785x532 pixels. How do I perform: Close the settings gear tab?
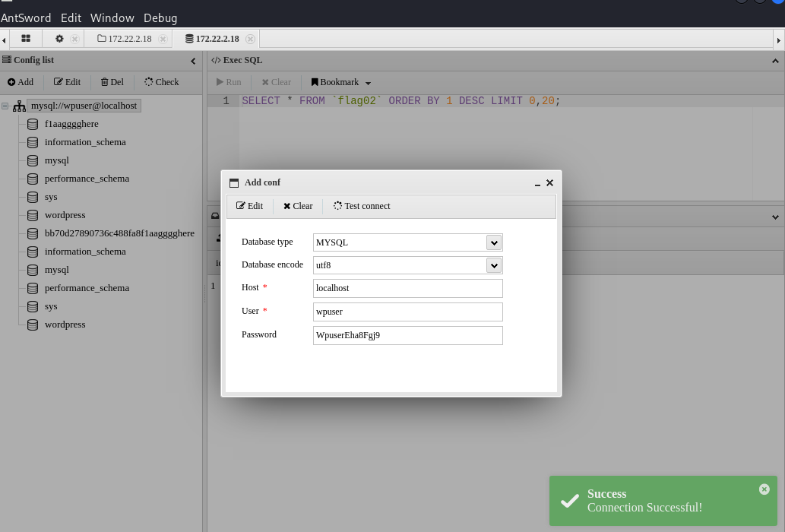click(x=74, y=39)
